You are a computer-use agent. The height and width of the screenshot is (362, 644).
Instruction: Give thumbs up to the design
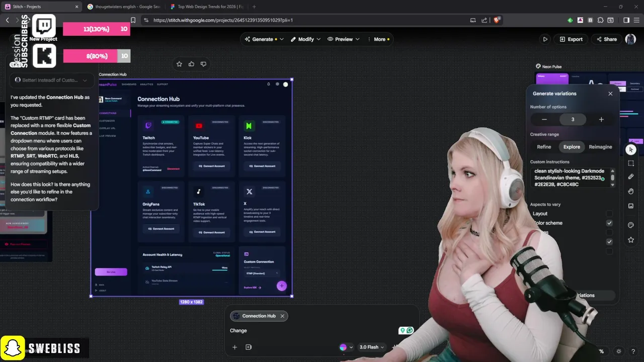click(191, 64)
